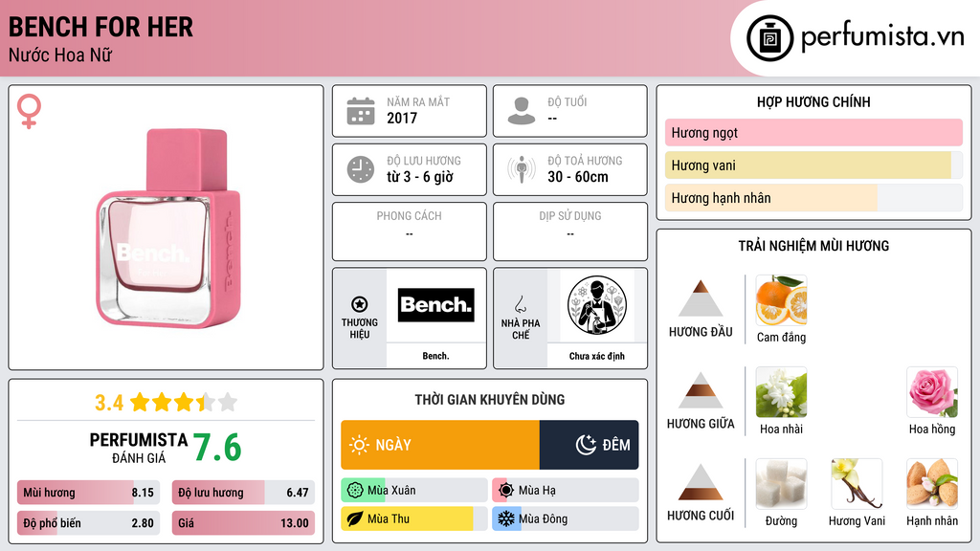The width and height of the screenshot is (980, 551).
Task: Click the sillage person icon for Độ toả hương
Action: [522, 169]
